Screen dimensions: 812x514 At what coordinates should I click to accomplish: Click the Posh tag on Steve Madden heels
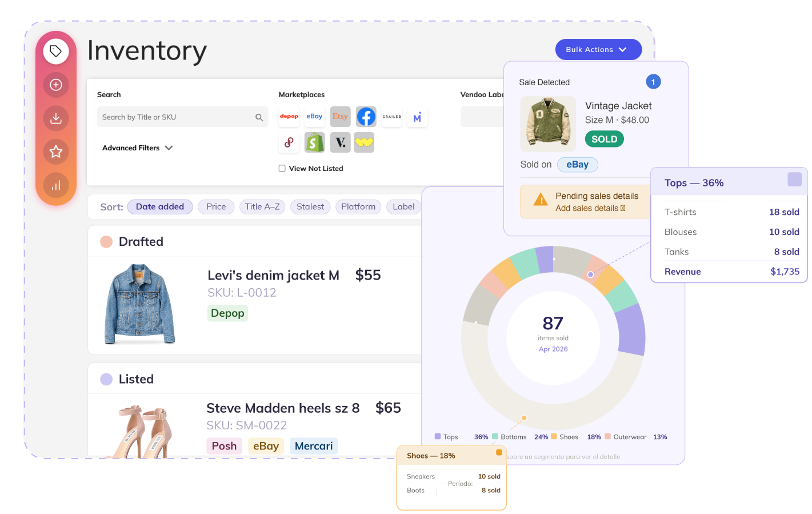point(224,446)
